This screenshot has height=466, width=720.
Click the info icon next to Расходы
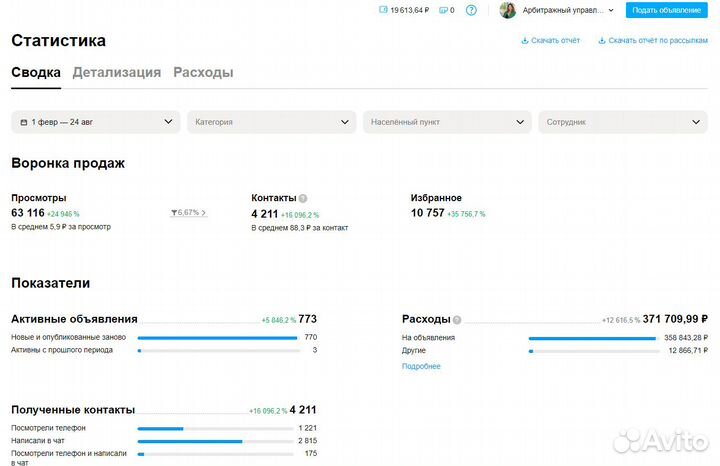[457, 320]
